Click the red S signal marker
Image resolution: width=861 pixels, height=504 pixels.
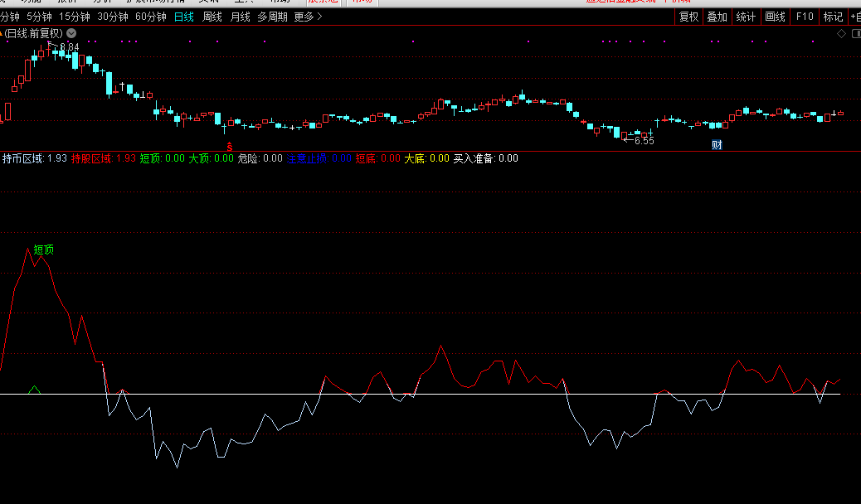pos(230,146)
